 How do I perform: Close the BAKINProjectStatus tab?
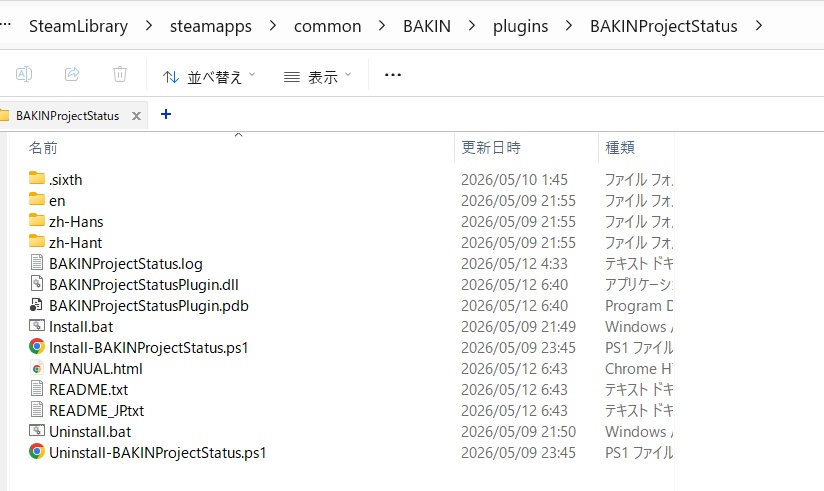136,116
